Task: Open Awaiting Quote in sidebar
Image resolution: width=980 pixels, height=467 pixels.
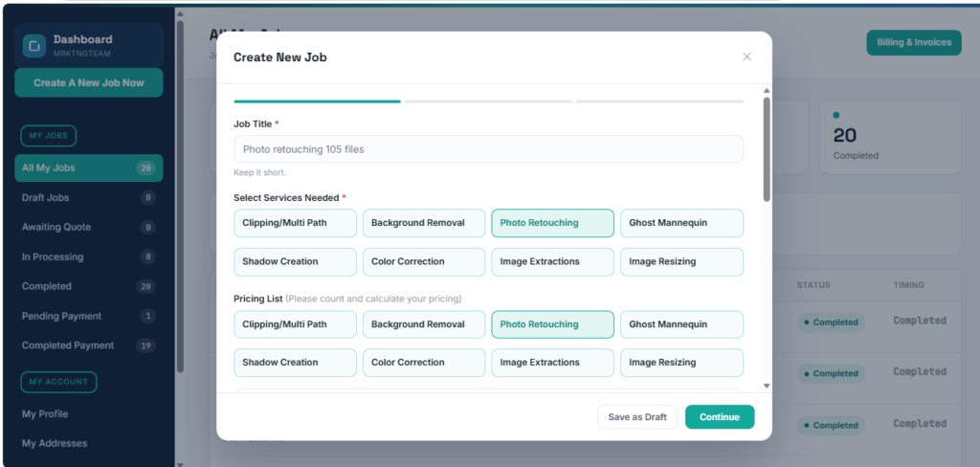Action: 89,227
